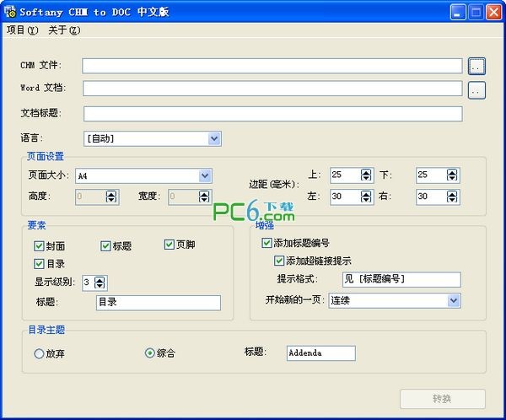Click the 高度 spinner arrows
The image size is (506, 420).
click(111, 197)
